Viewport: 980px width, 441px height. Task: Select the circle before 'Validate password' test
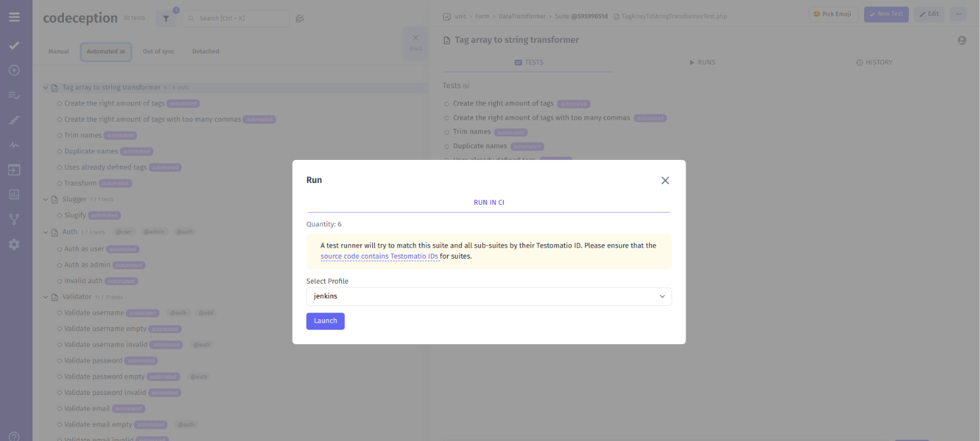click(60, 360)
